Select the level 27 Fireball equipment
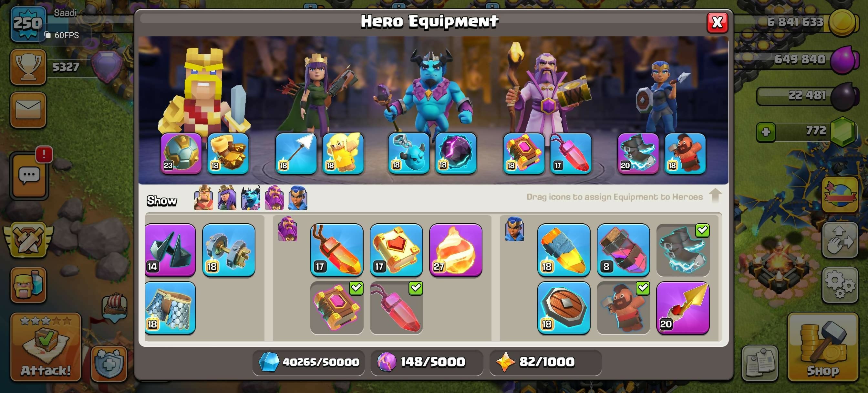Image resolution: width=868 pixels, height=393 pixels. point(456,250)
